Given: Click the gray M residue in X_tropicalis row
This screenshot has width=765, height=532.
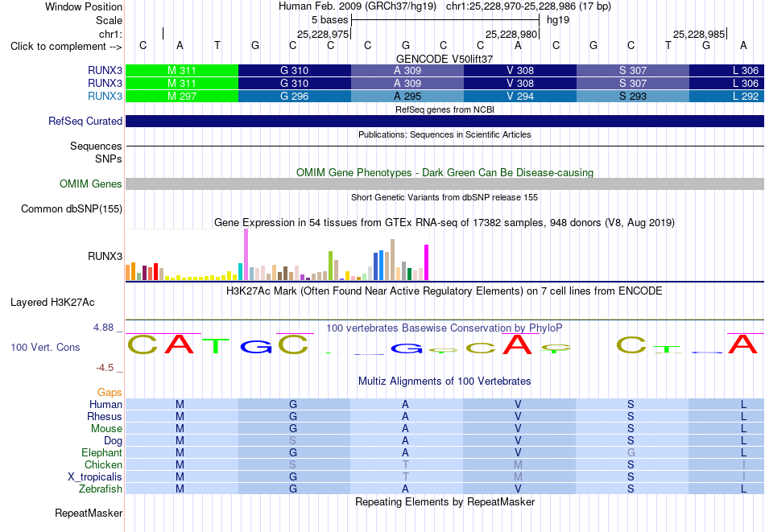Looking at the screenshot, I should click(x=518, y=477).
